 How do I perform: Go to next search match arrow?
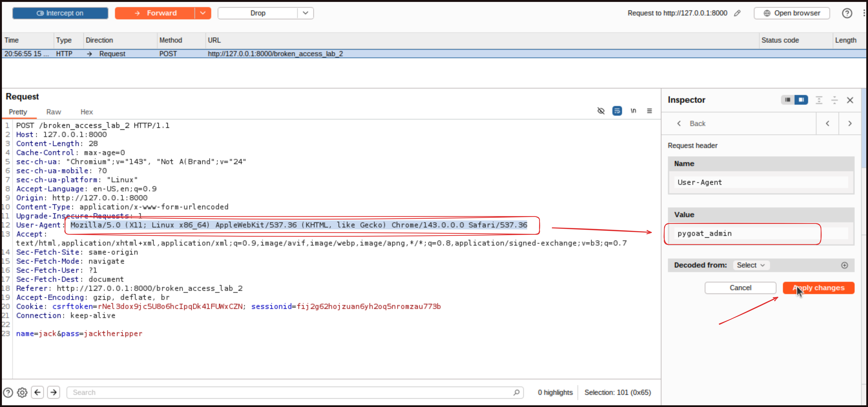(x=53, y=392)
